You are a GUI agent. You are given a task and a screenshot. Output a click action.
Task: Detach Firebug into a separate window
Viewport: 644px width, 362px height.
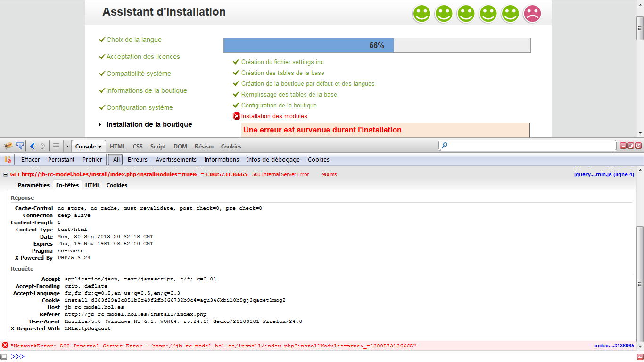[x=631, y=146]
